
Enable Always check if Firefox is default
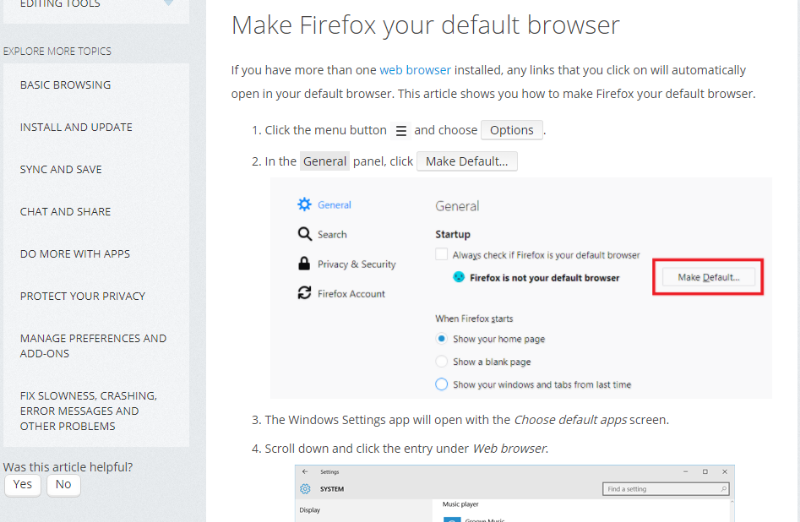tap(441, 254)
